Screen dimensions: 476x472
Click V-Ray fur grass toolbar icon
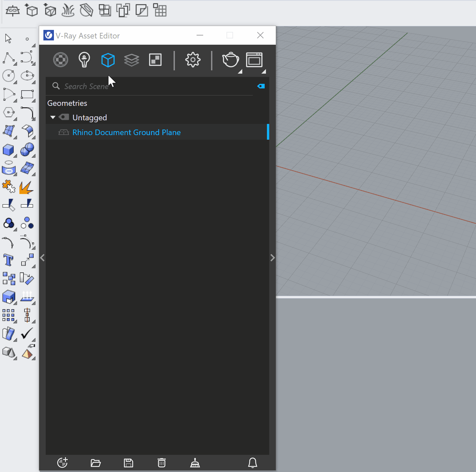[x=68, y=11]
